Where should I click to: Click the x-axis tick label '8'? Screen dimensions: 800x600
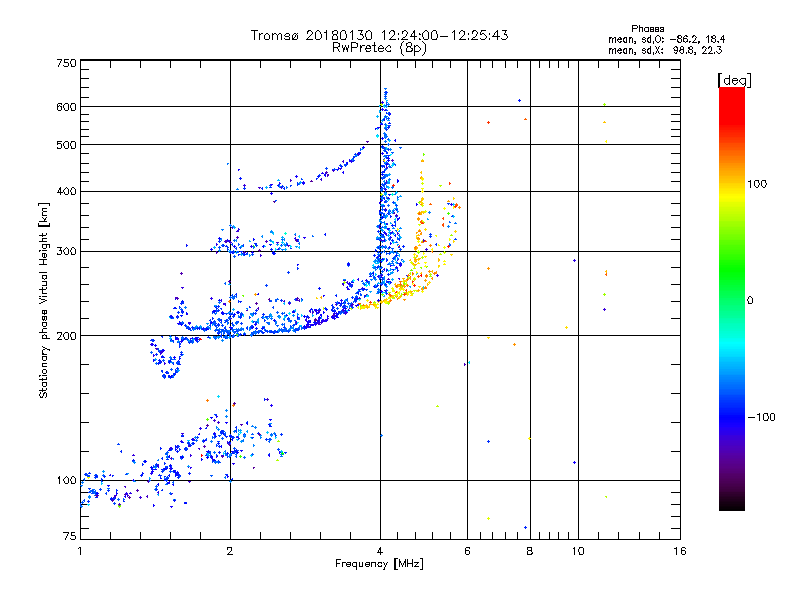pyautogui.click(x=530, y=551)
